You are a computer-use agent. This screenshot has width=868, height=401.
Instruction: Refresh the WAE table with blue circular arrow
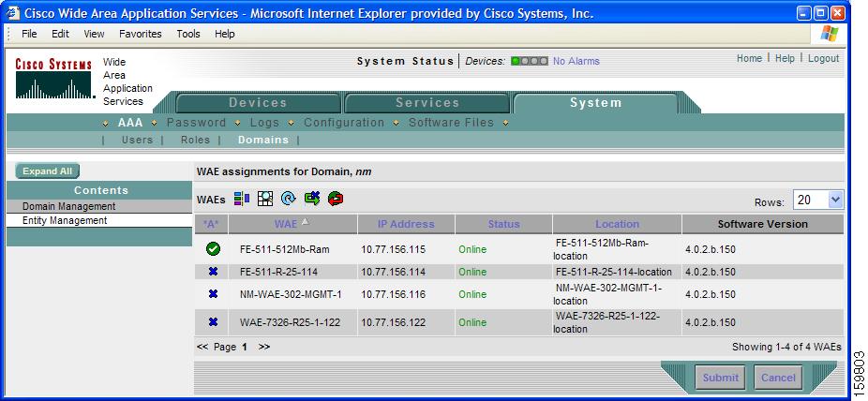(289, 199)
